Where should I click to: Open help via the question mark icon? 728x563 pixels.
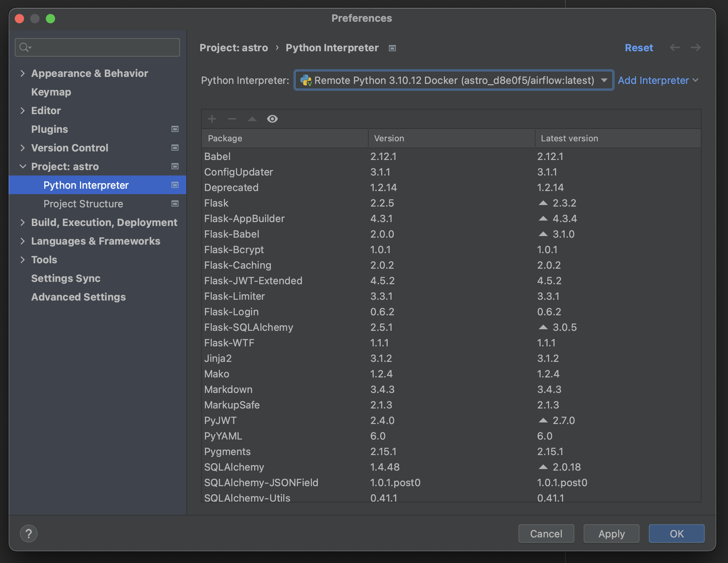pos(28,533)
